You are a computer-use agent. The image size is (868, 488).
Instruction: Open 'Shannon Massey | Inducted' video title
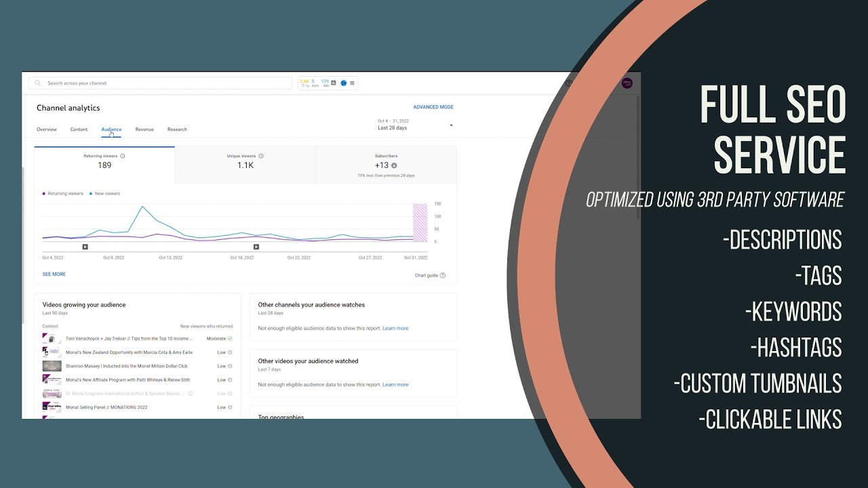[x=126, y=366]
